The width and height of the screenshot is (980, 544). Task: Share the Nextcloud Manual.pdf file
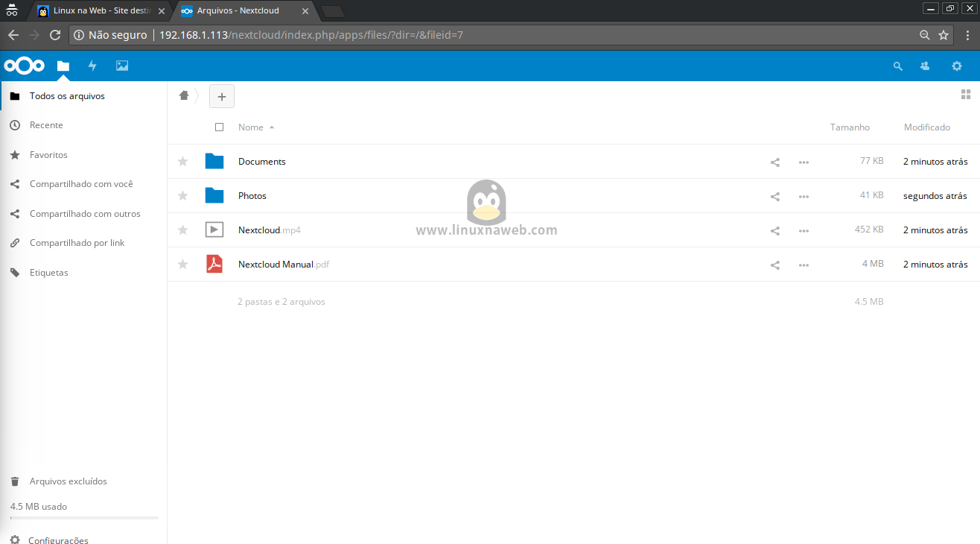pos(774,265)
